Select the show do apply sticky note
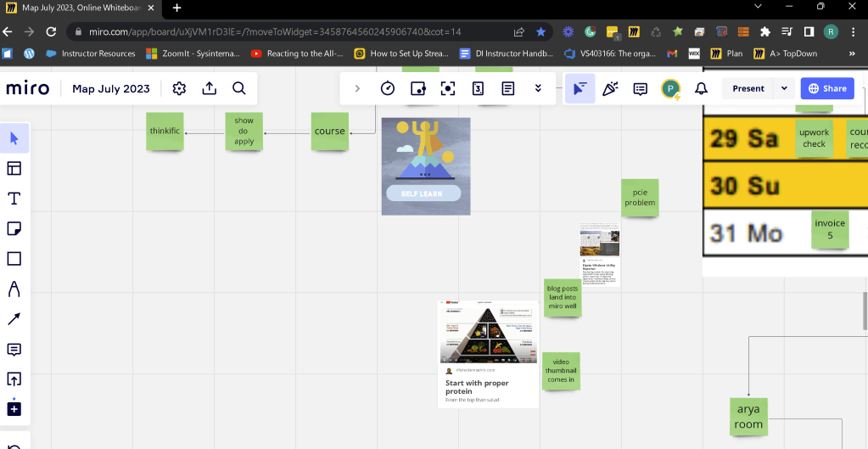868x449 pixels. [244, 132]
